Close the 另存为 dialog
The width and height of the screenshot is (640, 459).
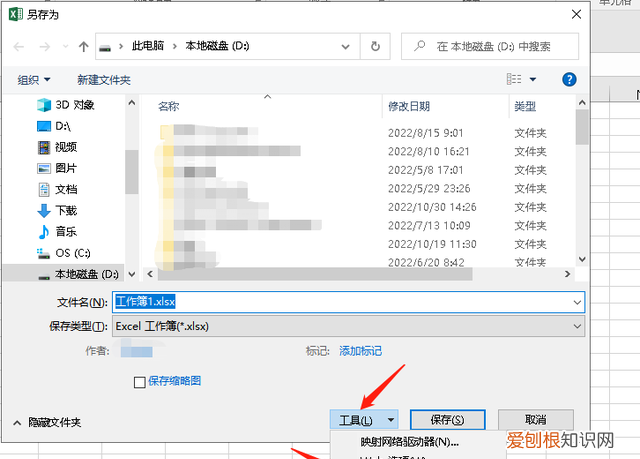pyautogui.click(x=576, y=15)
